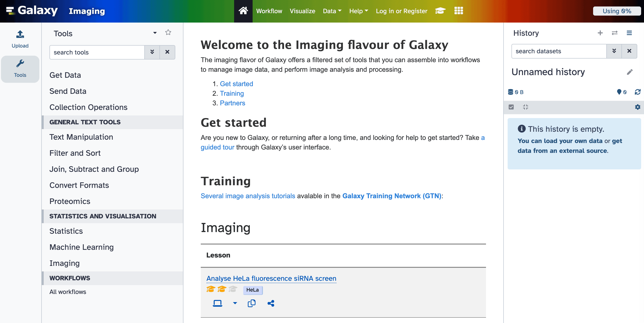Select the Visualize menu item

coord(302,11)
